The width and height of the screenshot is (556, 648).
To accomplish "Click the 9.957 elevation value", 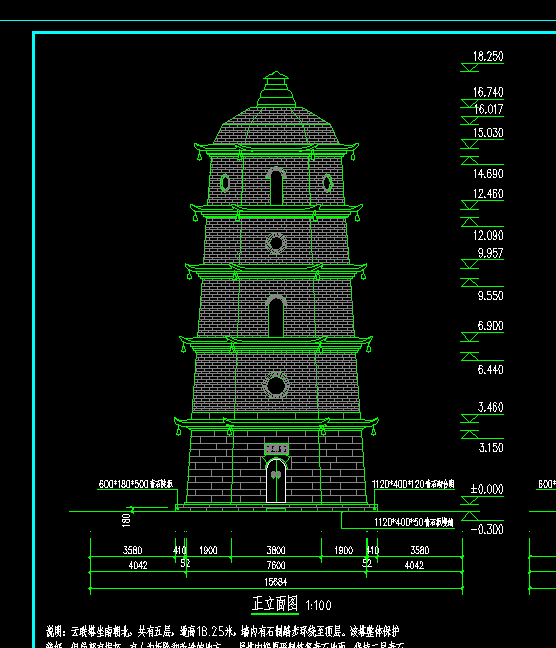I will (490, 253).
